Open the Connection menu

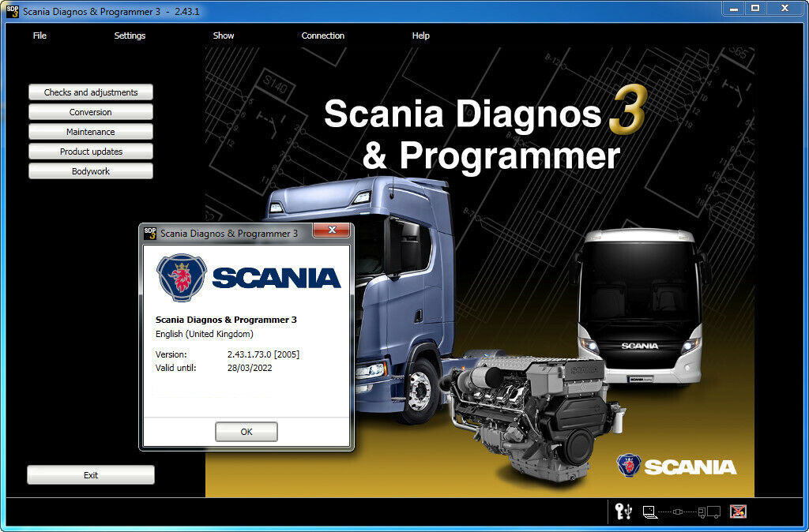point(322,36)
